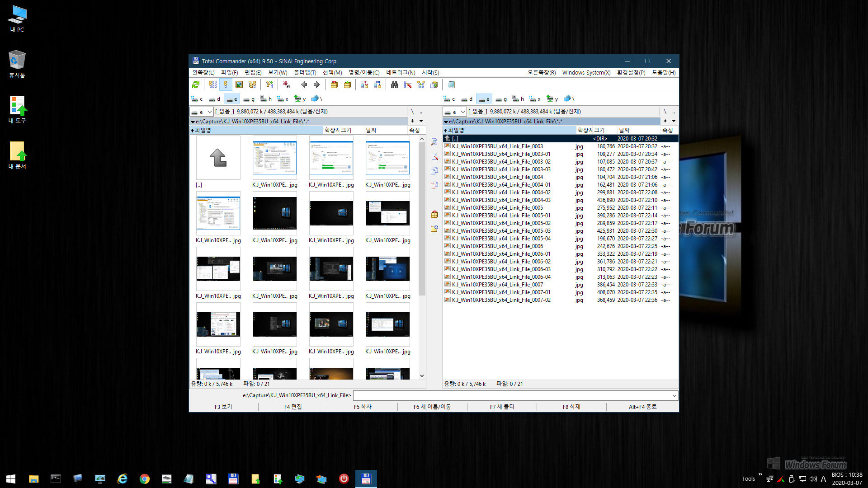Select drive c in left panel
Image resolution: width=868 pixels, height=488 pixels.
point(197,99)
